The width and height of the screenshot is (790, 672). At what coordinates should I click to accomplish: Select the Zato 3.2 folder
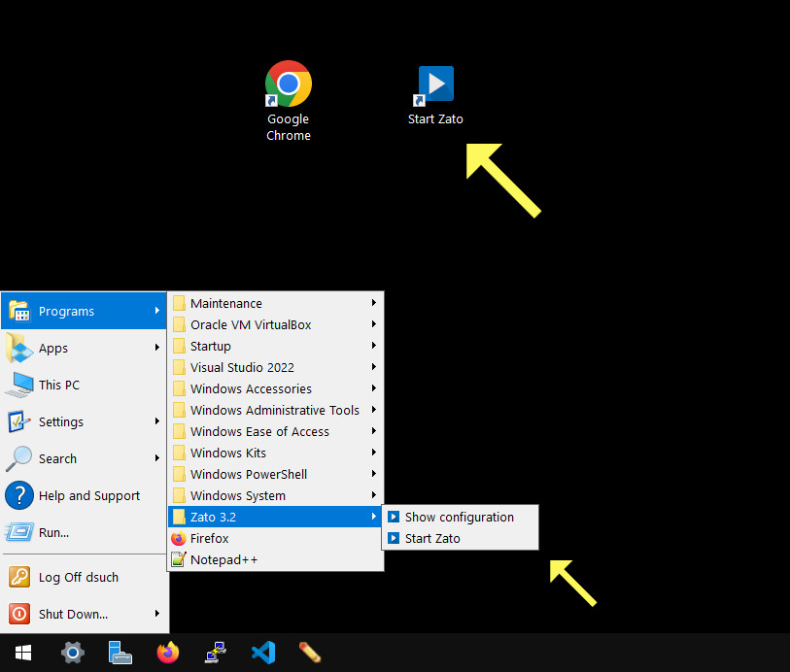click(x=275, y=517)
